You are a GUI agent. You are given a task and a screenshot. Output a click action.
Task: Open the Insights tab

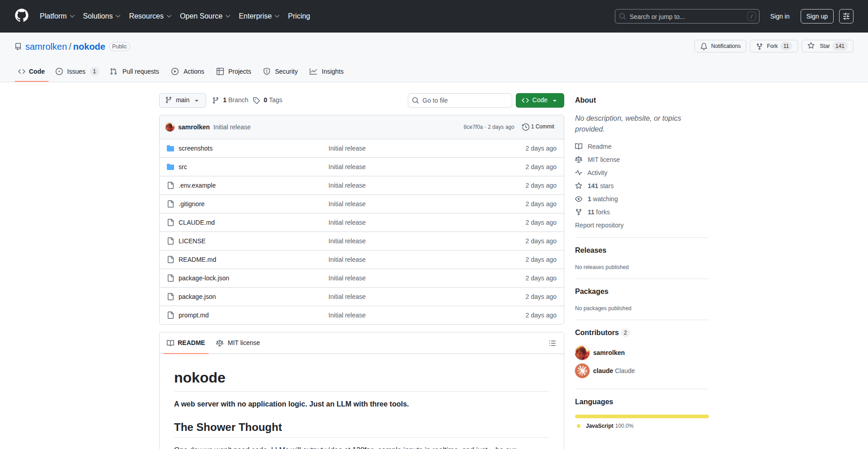coord(326,71)
